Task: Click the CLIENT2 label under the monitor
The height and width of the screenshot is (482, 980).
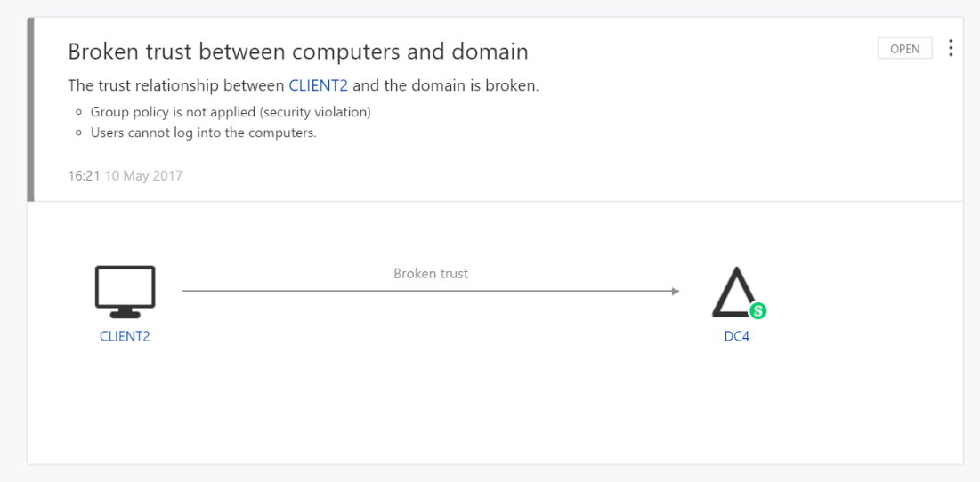Action: click(x=125, y=336)
